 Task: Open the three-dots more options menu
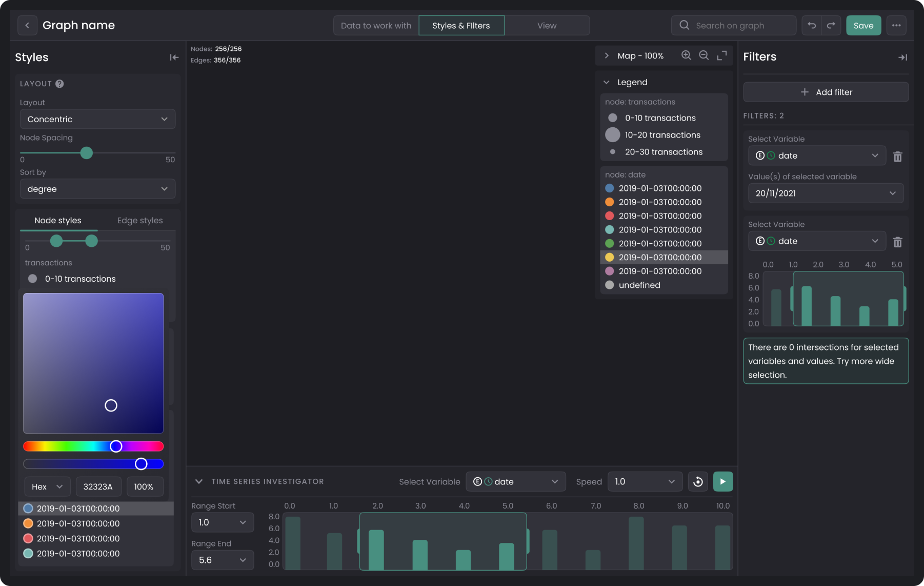896,25
